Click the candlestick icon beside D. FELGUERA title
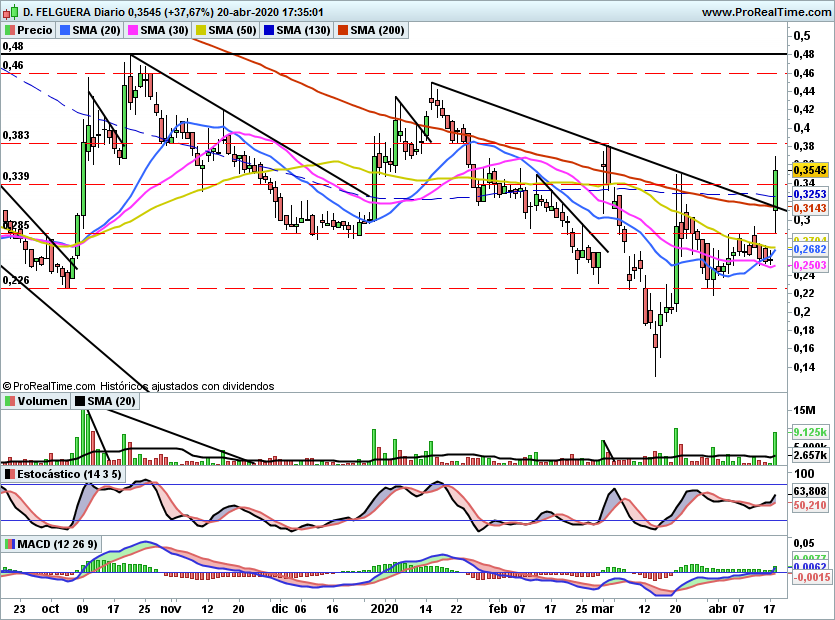 (12, 11)
